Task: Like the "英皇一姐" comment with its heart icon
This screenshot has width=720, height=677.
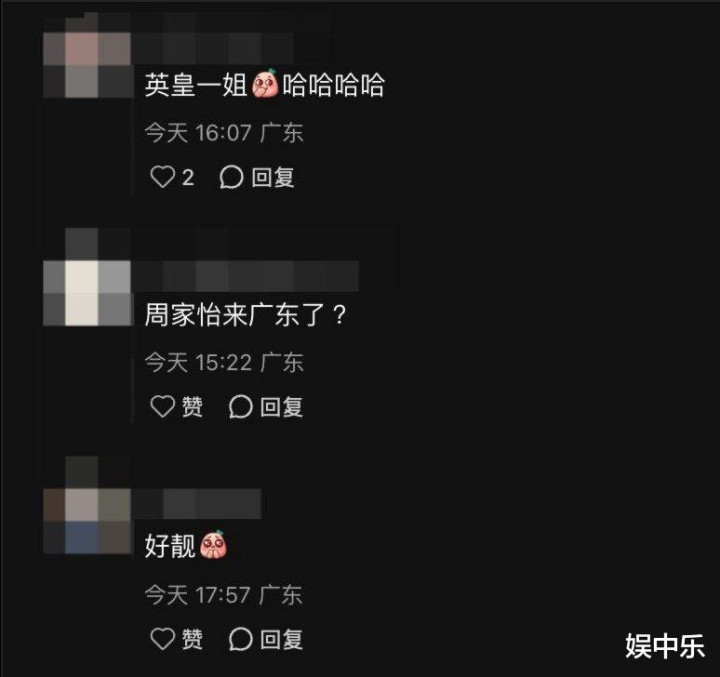Action: click(163, 177)
